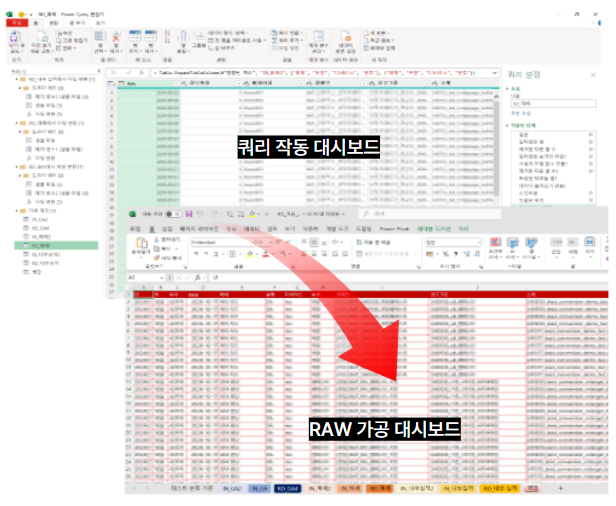
Task: Open the date column filter dropdown
Action: click(176, 83)
